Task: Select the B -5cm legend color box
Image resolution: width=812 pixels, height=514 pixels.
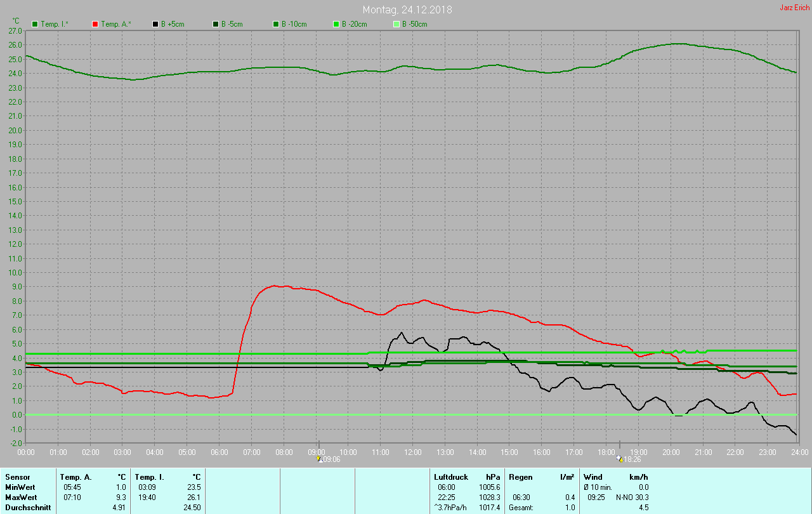Action: tap(216, 24)
